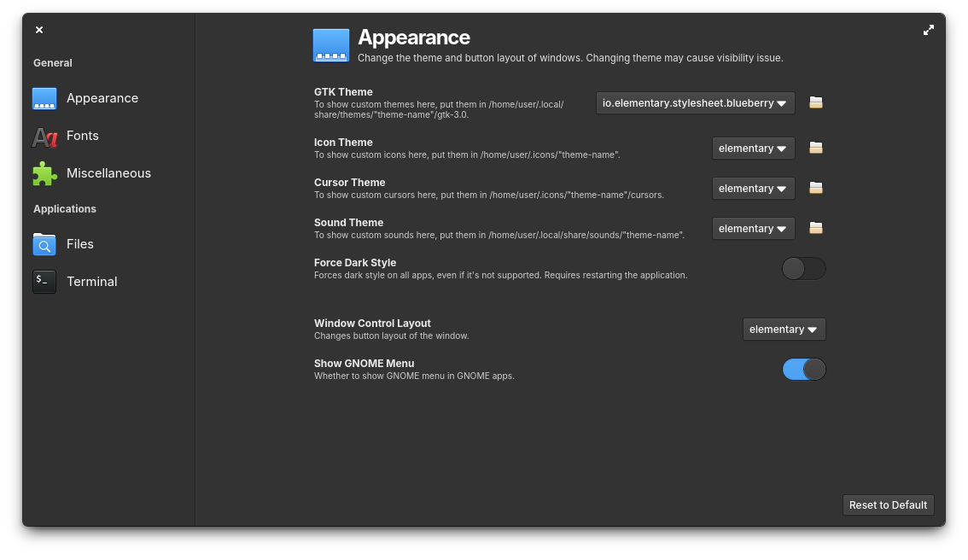Click the GTK Theme label

tap(343, 92)
